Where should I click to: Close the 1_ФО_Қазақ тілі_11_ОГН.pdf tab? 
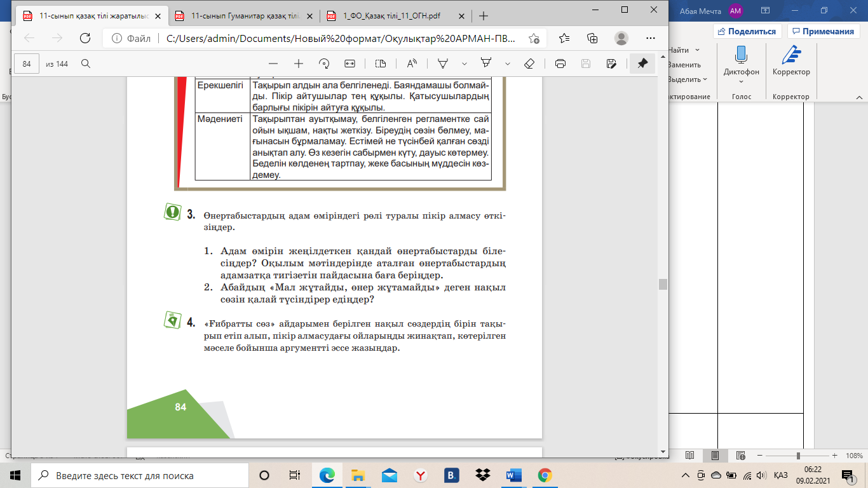461,16
